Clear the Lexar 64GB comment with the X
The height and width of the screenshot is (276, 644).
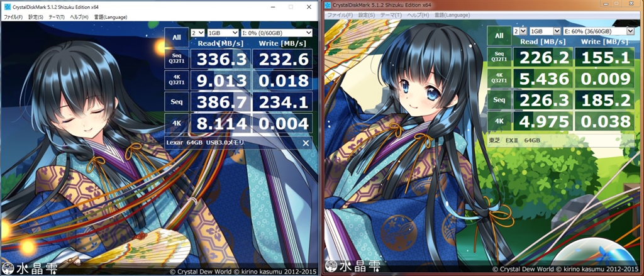306,143
